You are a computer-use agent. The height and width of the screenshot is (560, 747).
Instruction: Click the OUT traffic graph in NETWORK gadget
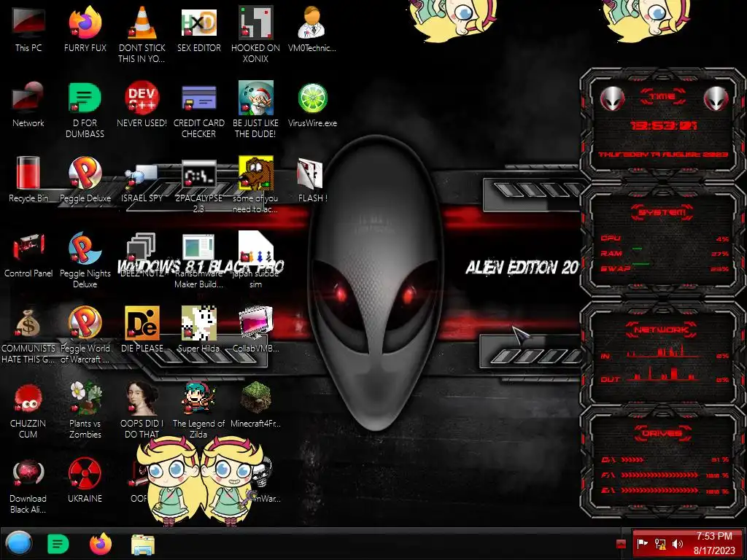click(664, 376)
